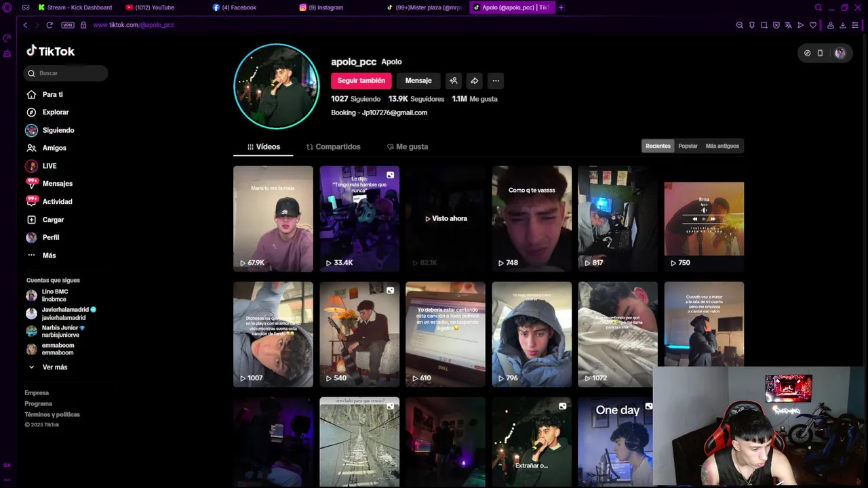Switch to the Me gusta tab
The width and height of the screenshot is (868, 488).
[x=407, y=146]
